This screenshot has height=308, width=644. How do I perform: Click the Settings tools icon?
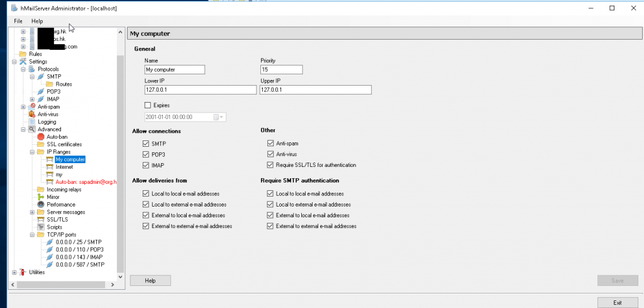tap(23, 62)
